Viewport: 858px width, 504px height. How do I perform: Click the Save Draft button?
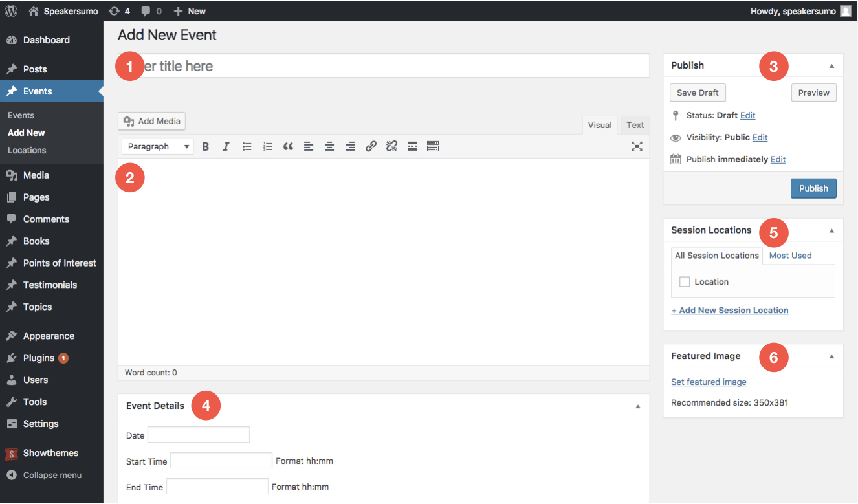click(x=698, y=93)
